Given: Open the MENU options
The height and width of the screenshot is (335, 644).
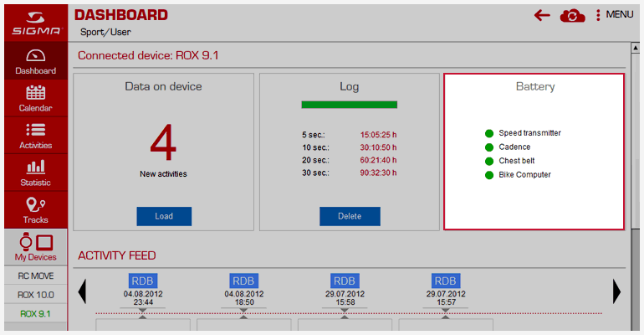Looking at the screenshot, I should 615,14.
